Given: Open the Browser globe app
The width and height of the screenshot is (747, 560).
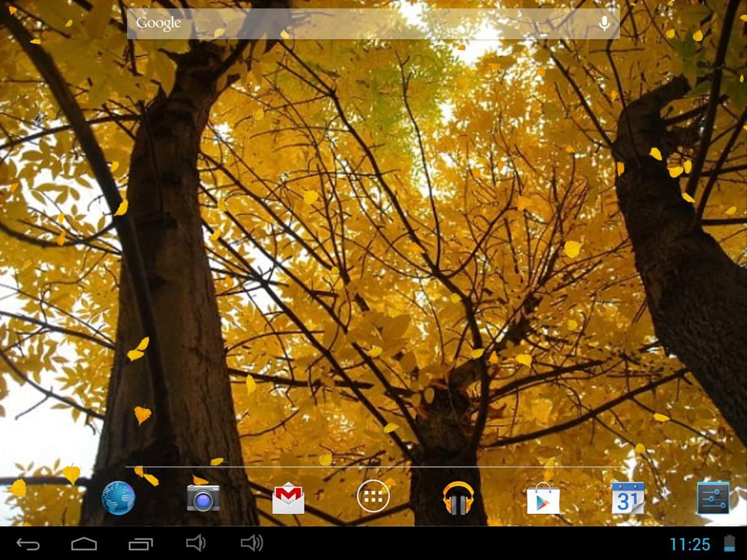Looking at the screenshot, I should point(118,498).
